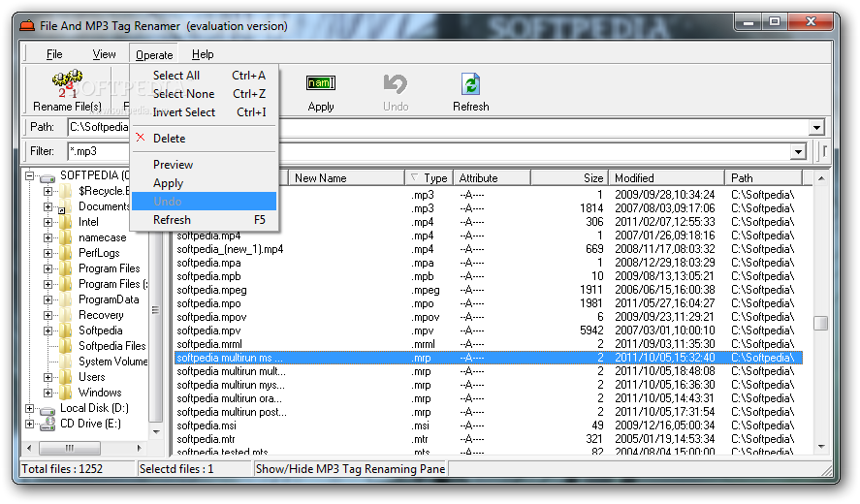Click the PerfLogs folder in tree
This screenshot has width=860, height=504.
[x=99, y=253]
